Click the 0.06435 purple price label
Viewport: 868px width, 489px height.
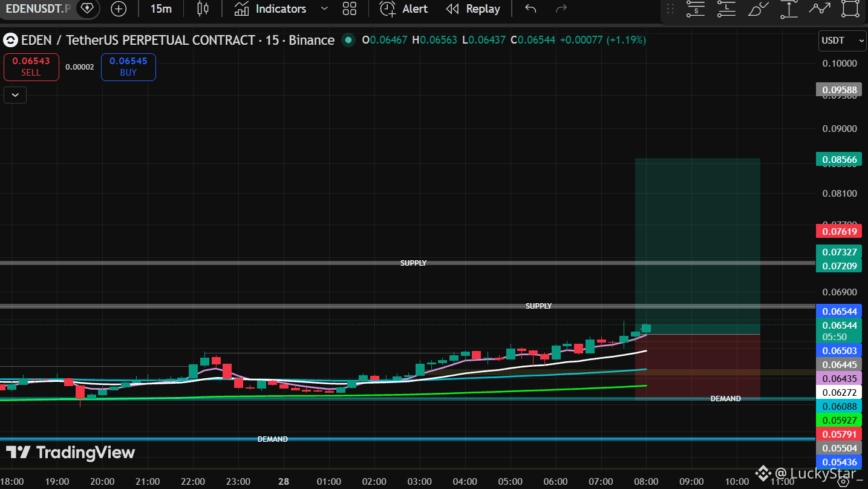838,378
